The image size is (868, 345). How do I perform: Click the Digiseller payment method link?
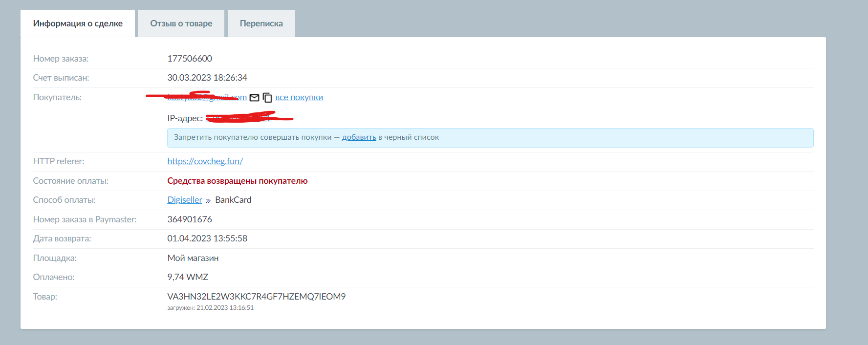click(184, 200)
